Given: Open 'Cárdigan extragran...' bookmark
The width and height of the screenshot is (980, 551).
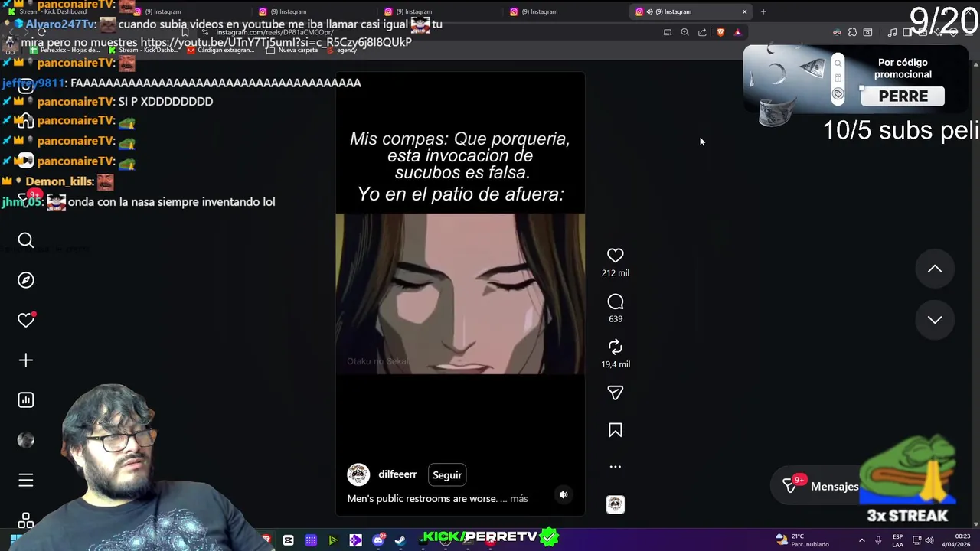Looking at the screenshot, I should 220,50.
